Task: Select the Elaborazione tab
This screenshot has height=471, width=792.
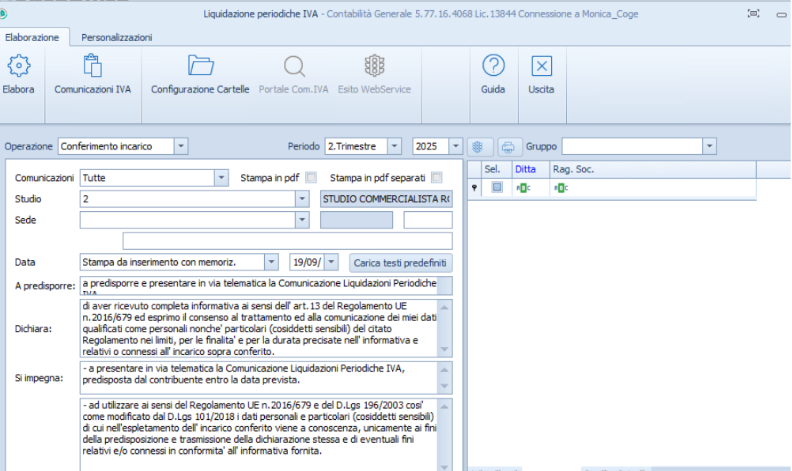Action: 32,37
